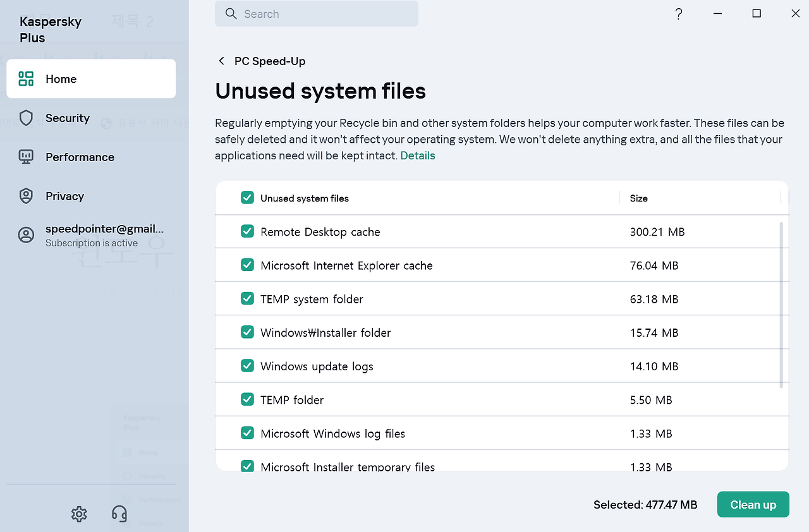
Task: Click the 300.21 MB size value
Action: tap(657, 232)
